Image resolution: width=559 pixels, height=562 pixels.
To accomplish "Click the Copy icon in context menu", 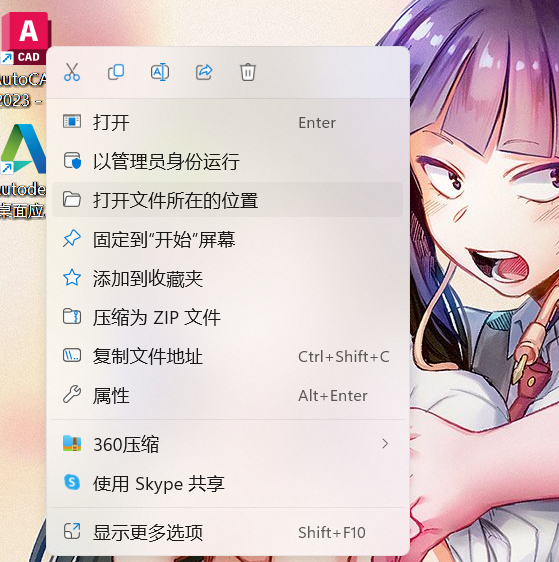I will click(116, 72).
